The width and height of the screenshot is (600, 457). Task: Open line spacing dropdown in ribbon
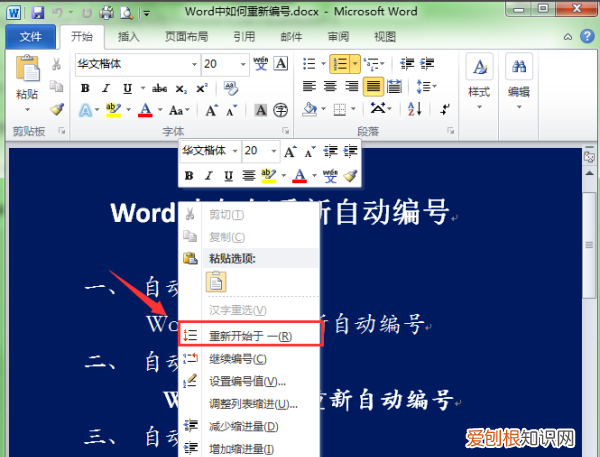click(x=426, y=87)
